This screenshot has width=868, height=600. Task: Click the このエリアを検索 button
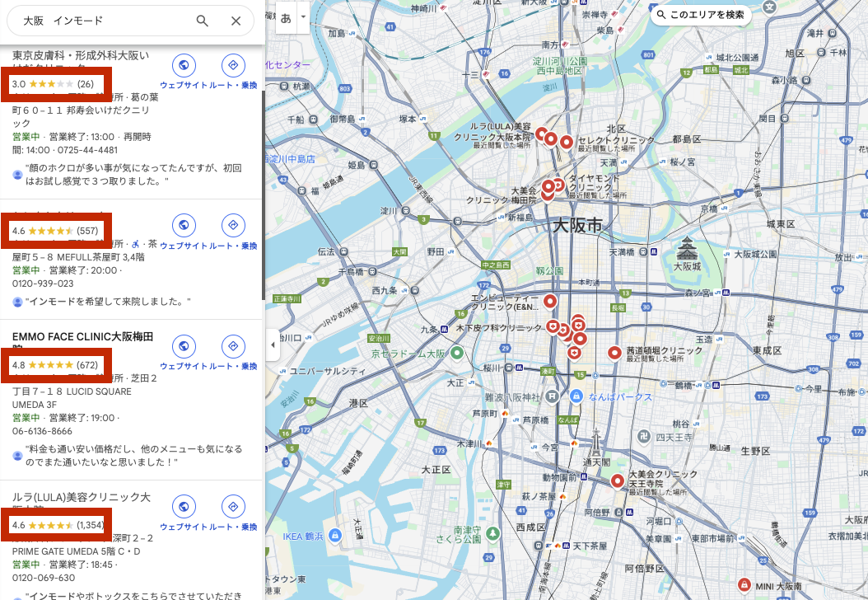point(701,15)
